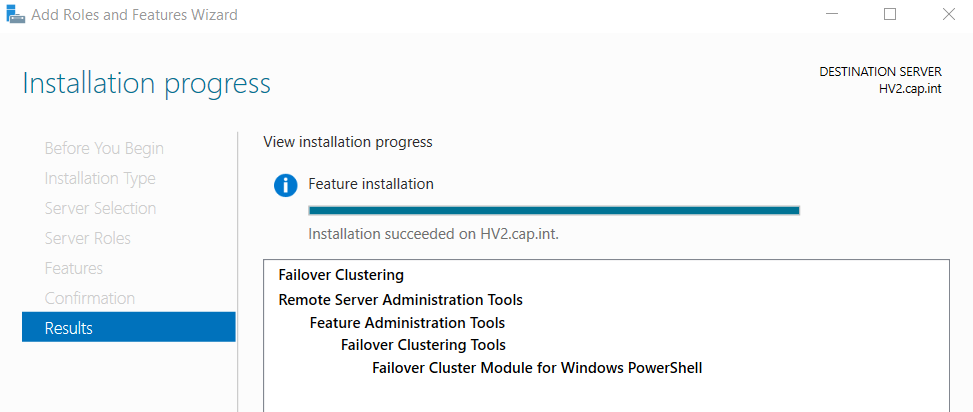Click the Installation succeeded on HV2.cap.int message
Image resolution: width=973 pixels, height=412 pixels.
pos(434,235)
